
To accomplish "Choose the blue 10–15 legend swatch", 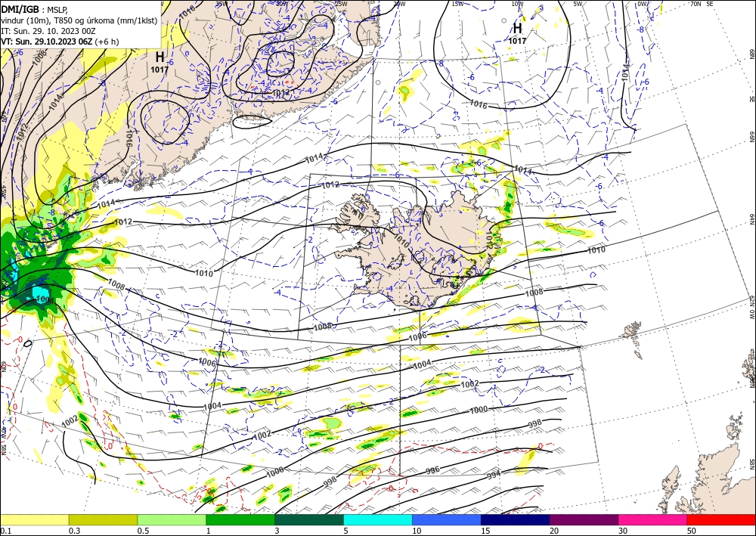I will click(447, 519).
